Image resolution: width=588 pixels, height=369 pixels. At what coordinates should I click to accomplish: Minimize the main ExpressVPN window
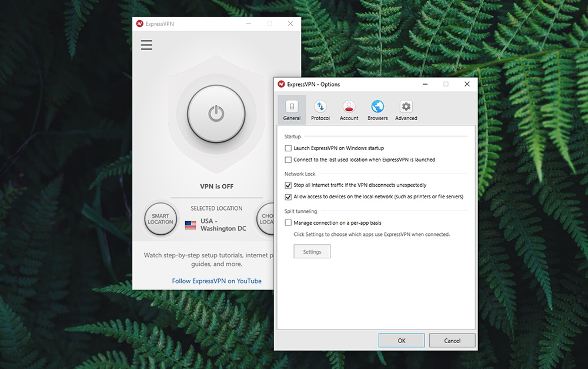pos(249,24)
